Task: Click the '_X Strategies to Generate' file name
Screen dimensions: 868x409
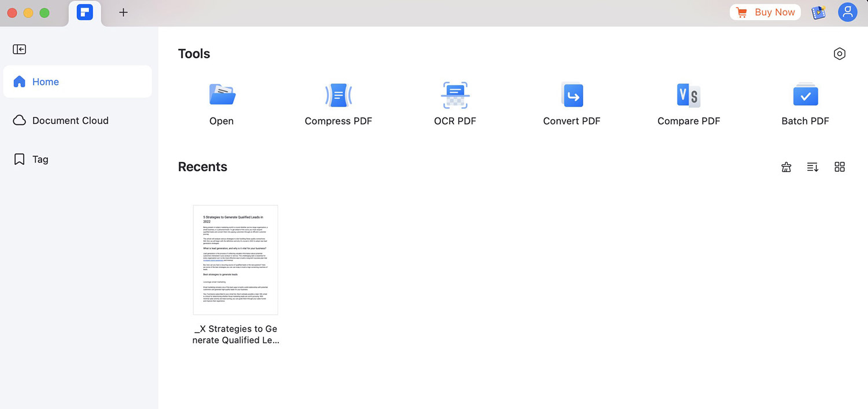Action: tap(236, 334)
